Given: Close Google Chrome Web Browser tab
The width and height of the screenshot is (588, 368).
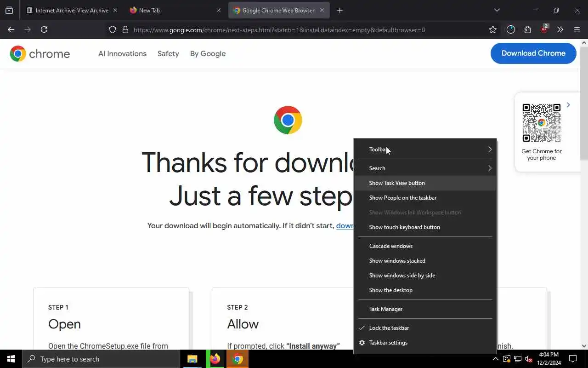Looking at the screenshot, I should 322,10.
